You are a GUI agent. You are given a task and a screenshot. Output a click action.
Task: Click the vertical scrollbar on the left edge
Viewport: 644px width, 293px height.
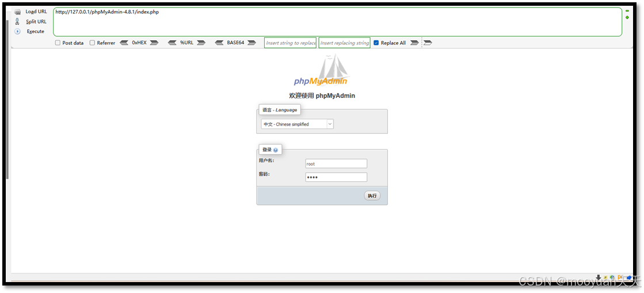click(x=7, y=98)
